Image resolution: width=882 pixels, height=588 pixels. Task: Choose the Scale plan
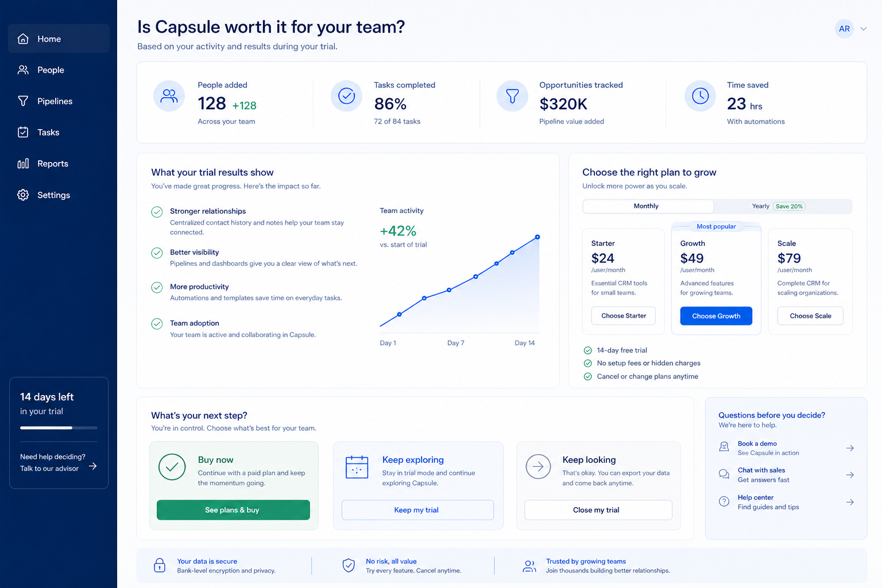(810, 316)
